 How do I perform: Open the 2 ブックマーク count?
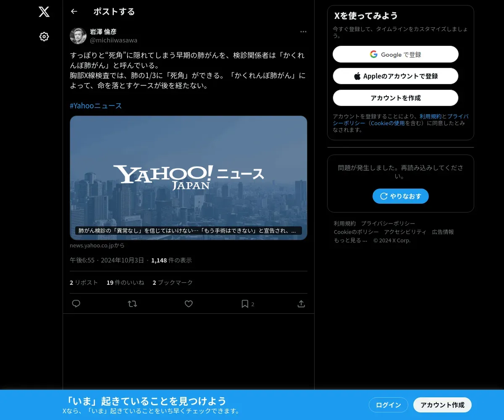pos(173,282)
